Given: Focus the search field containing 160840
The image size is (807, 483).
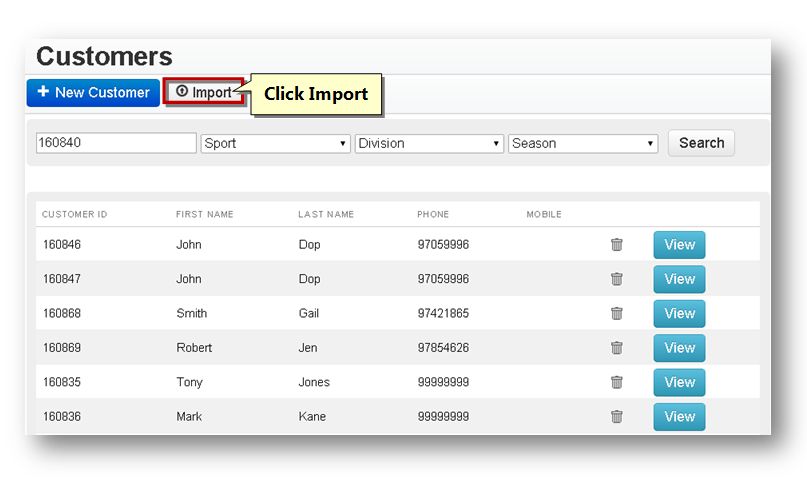Looking at the screenshot, I should click(116, 143).
